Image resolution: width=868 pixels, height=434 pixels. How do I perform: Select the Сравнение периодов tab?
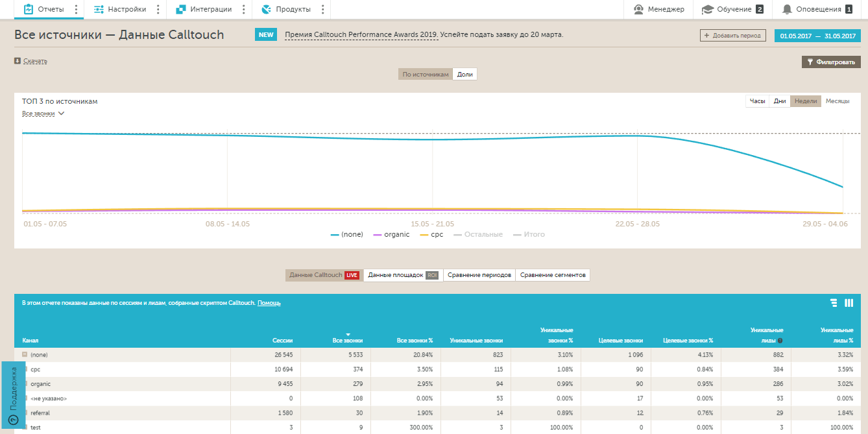point(479,275)
